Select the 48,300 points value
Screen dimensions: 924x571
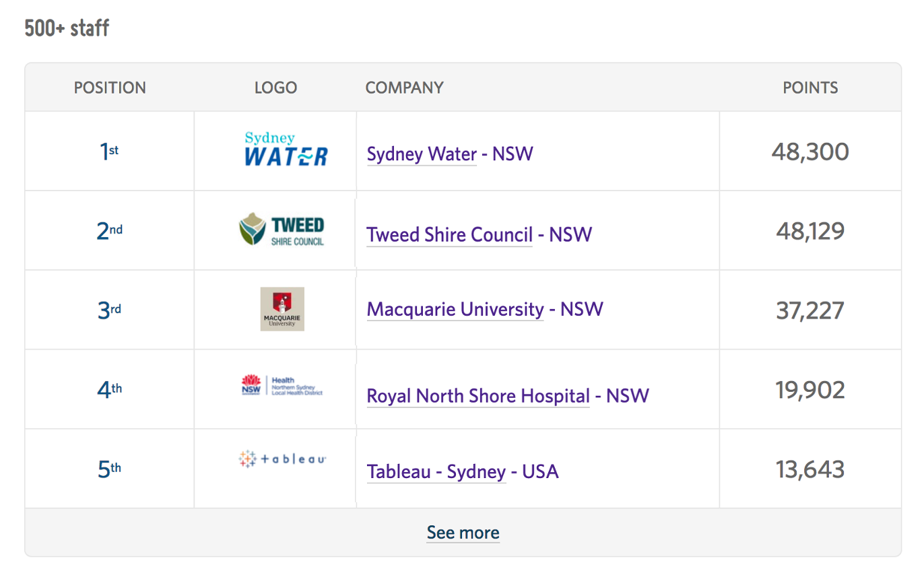tap(810, 152)
